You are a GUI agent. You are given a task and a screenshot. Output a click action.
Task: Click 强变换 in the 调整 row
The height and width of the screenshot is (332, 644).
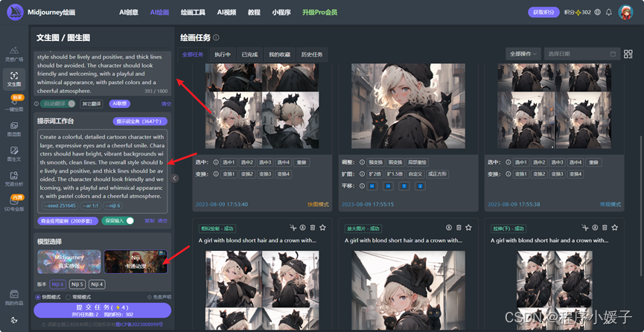coord(377,162)
